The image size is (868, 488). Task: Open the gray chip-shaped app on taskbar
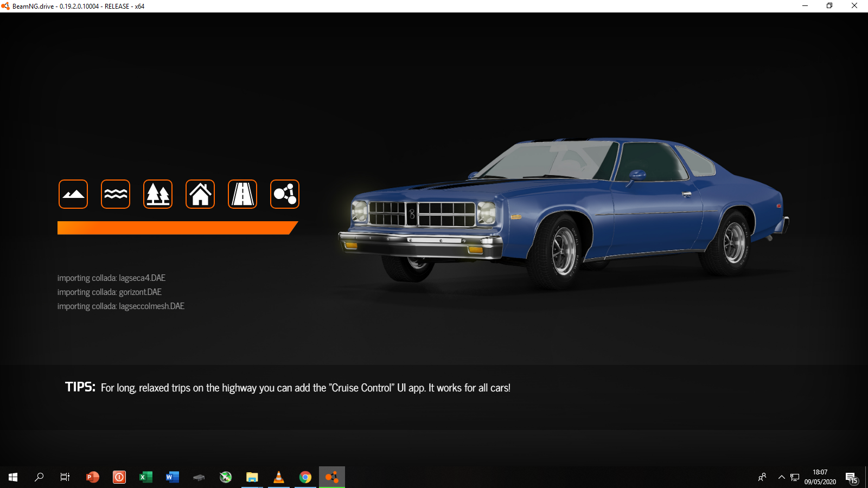[x=199, y=477]
